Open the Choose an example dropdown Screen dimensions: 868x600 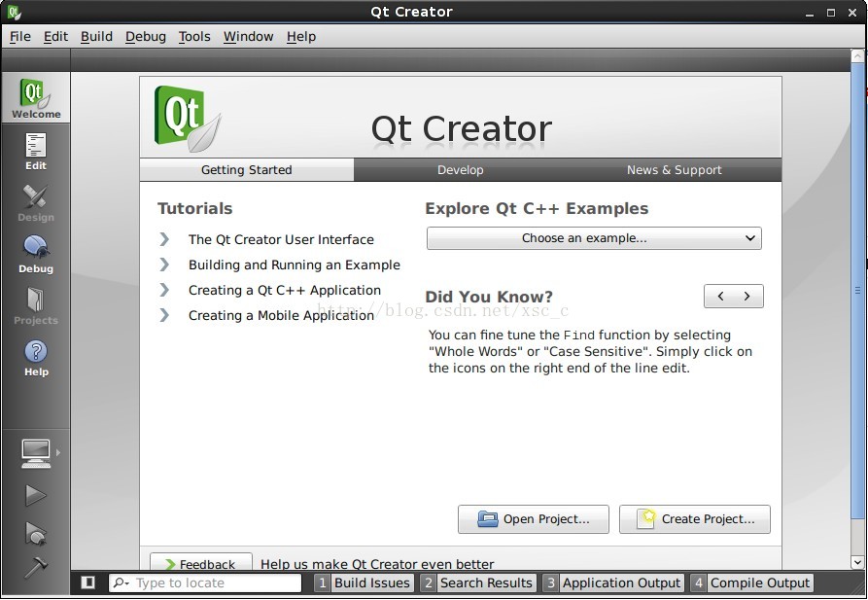(x=594, y=238)
